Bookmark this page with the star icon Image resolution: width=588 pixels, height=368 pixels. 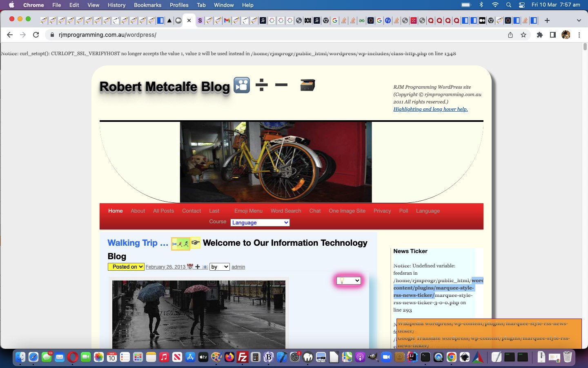point(523,35)
